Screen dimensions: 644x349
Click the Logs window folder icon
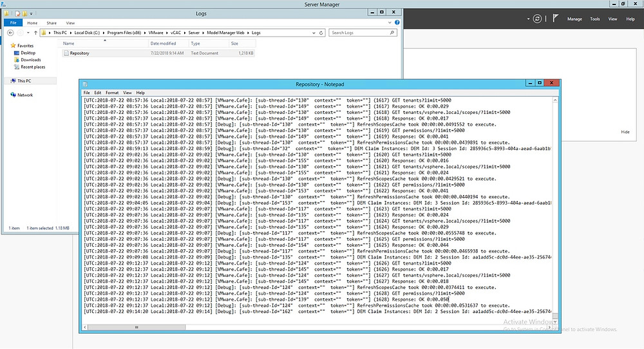pos(6,14)
